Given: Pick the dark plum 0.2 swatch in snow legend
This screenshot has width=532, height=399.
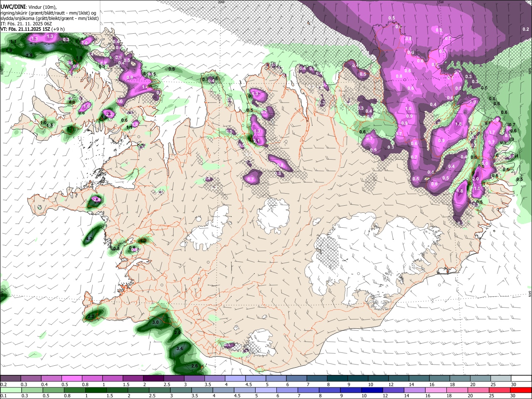Looking at the screenshot, I should coord(10,379).
